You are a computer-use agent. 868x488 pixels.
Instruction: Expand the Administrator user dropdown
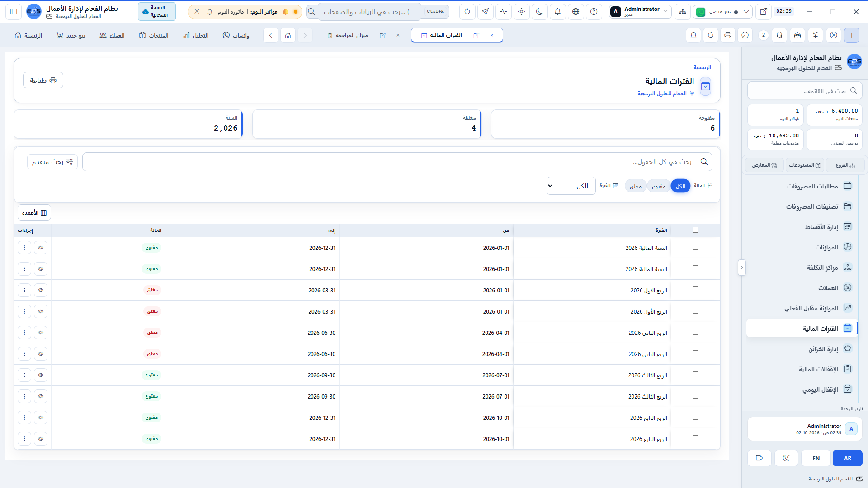(x=640, y=12)
